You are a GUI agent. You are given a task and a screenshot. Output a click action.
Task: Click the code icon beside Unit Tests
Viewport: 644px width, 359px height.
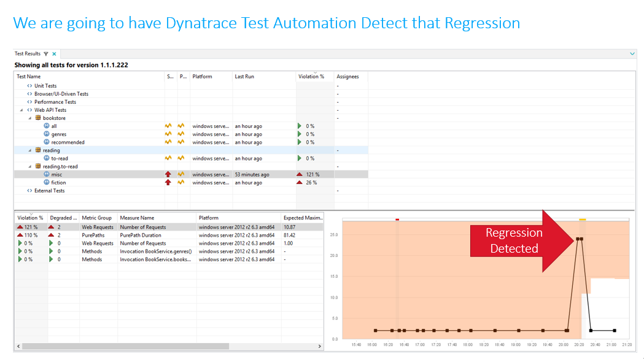tap(29, 86)
